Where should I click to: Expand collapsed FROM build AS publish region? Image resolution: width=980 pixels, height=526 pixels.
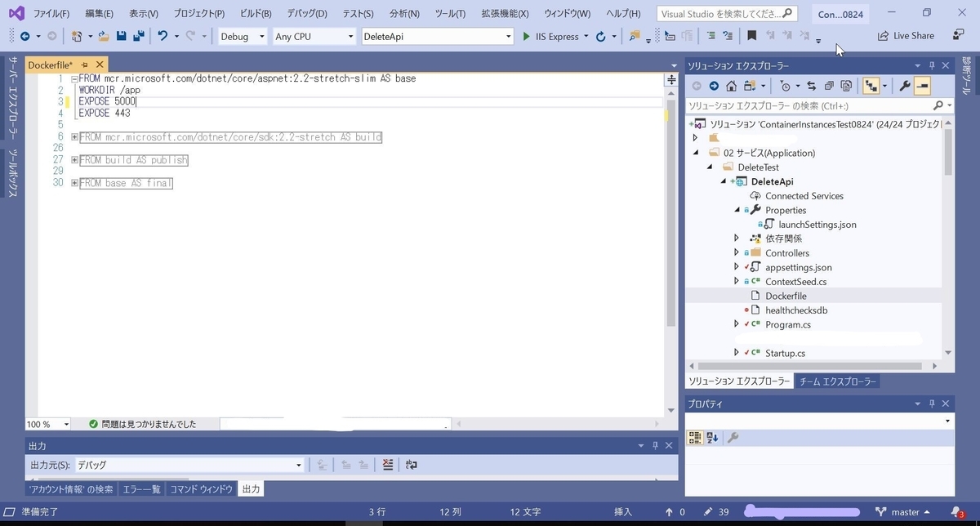[74, 160]
